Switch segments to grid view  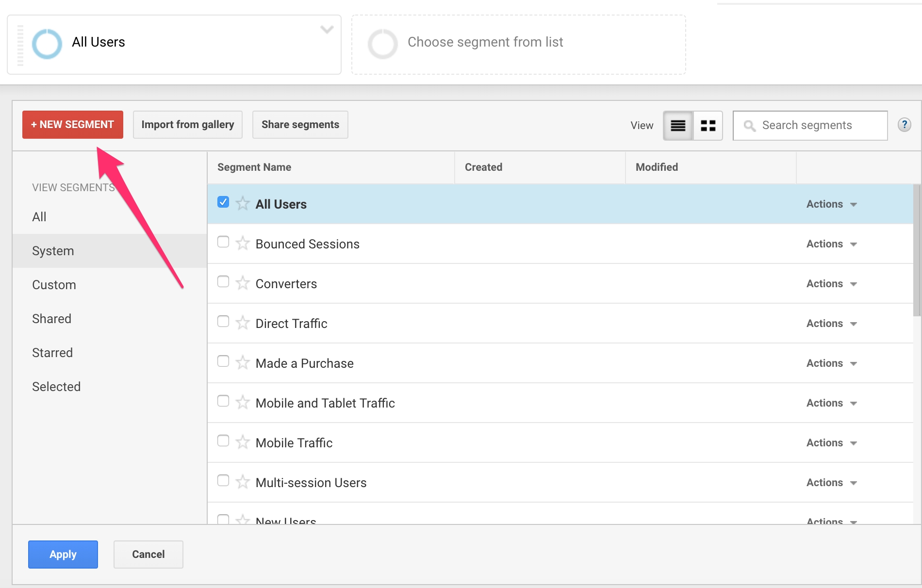(x=708, y=125)
